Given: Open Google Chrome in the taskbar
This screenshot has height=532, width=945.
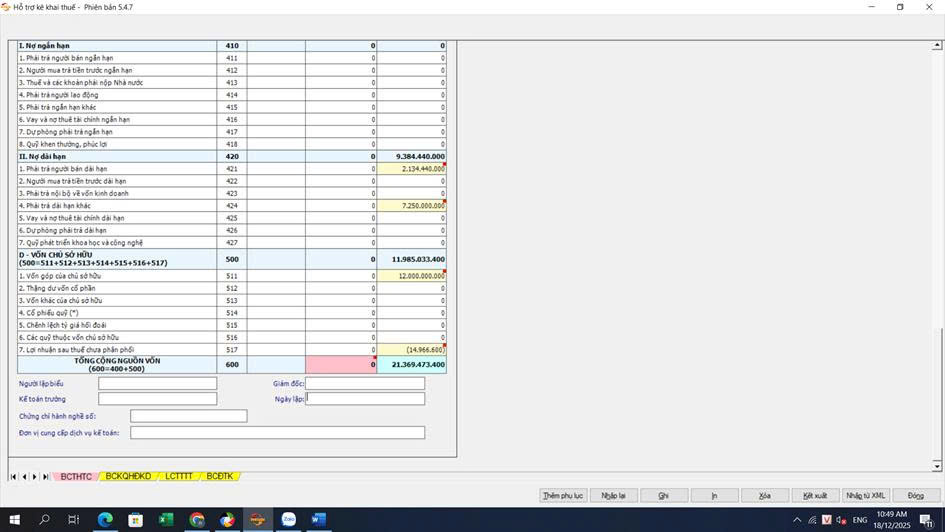Looking at the screenshot, I should tap(197, 520).
